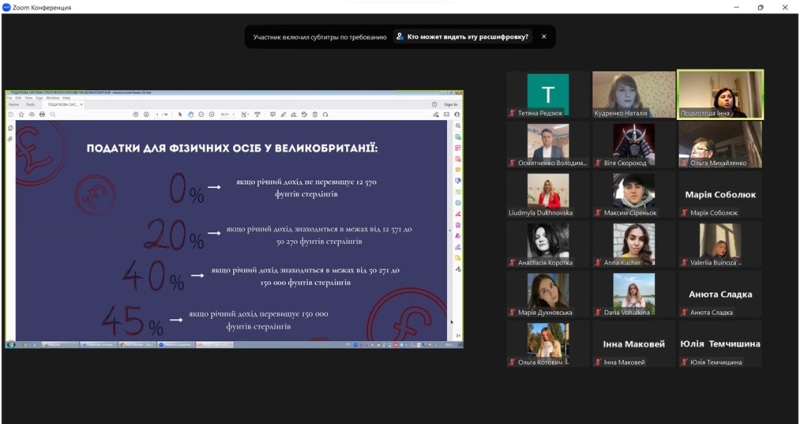Expand the Acrobat right tools pane arrow
800x424 pixels.
click(458, 335)
